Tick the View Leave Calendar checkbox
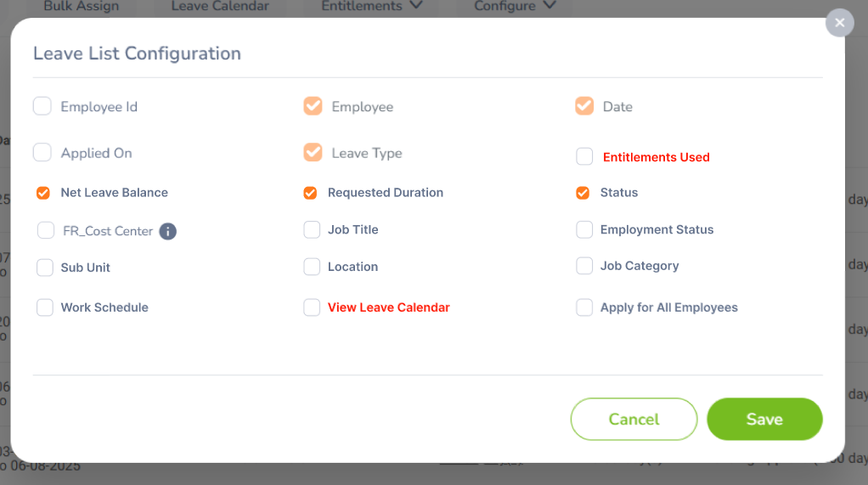Image resolution: width=868 pixels, height=485 pixels. click(312, 307)
